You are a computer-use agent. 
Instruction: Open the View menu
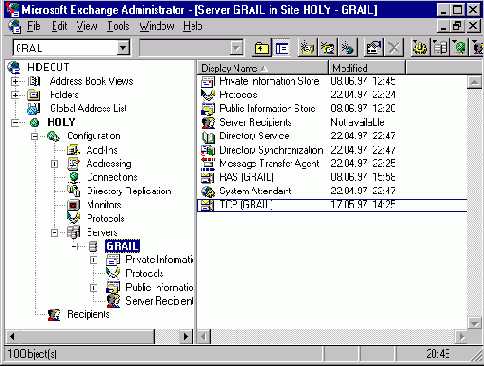point(87,26)
